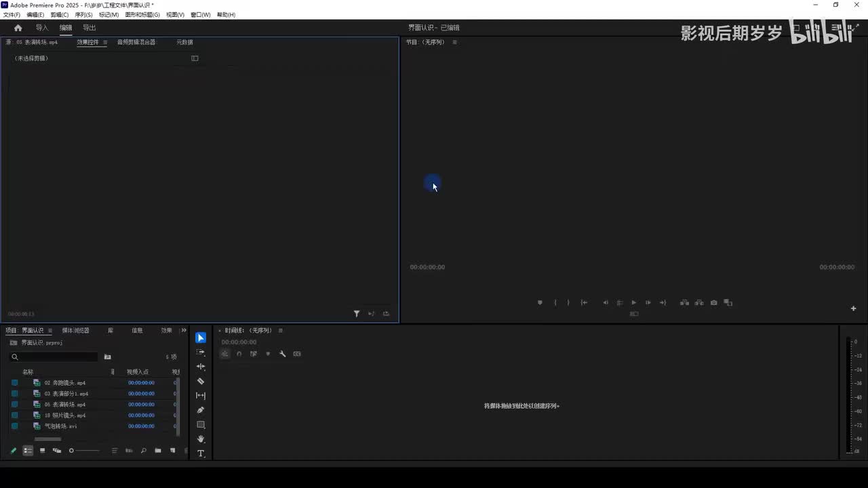Viewport: 868px width, 488px height.
Task: Open the 序列(S) menu
Action: (83, 15)
